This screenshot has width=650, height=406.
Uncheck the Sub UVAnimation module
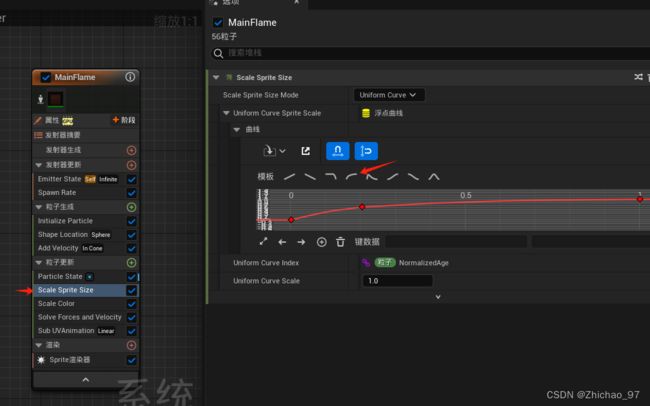tap(131, 331)
